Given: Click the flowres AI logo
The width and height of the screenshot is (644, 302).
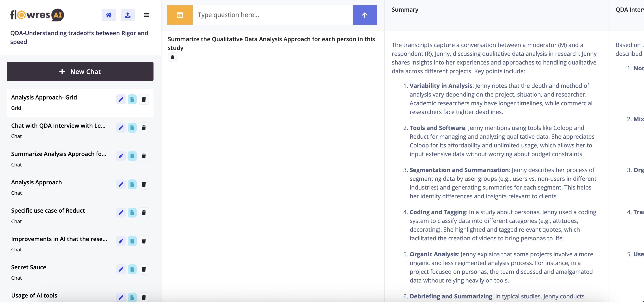Looking at the screenshot, I should pos(37,15).
